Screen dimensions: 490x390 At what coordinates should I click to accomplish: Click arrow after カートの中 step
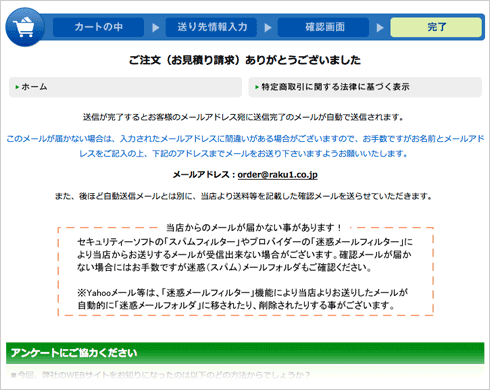pyautogui.click(x=155, y=28)
